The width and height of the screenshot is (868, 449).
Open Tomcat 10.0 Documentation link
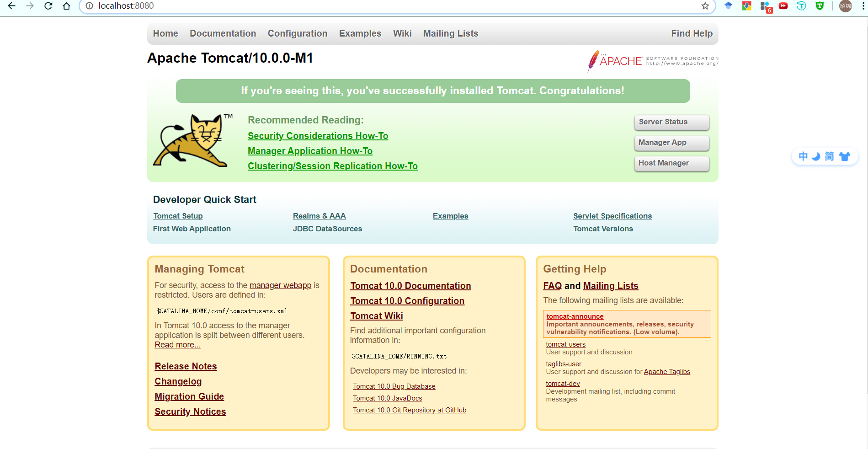pyautogui.click(x=410, y=286)
